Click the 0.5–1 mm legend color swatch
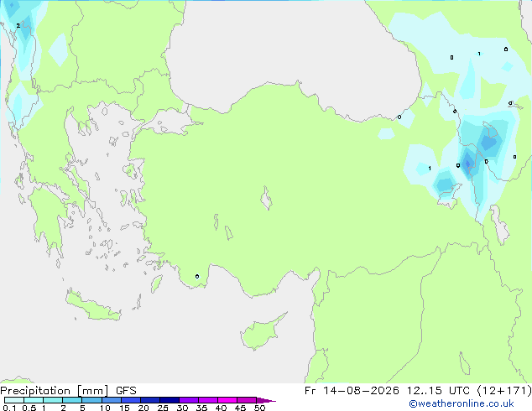532x411 pixels. coord(34,400)
